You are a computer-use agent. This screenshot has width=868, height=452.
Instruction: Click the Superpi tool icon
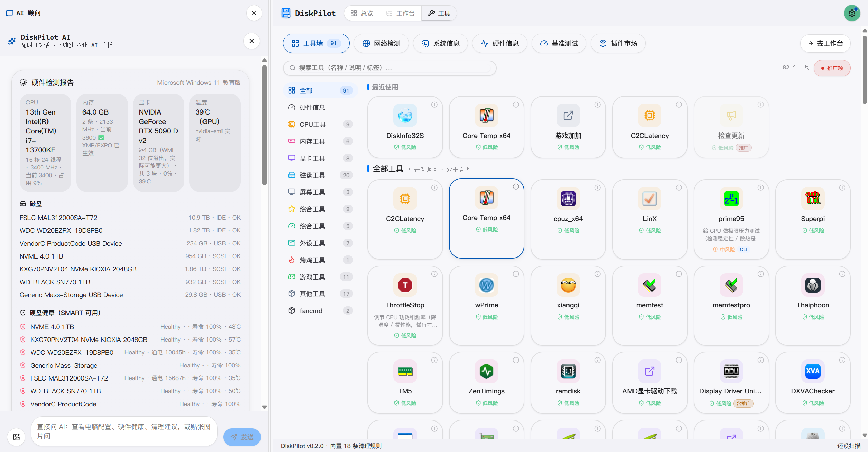pyautogui.click(x=813, y=199)
